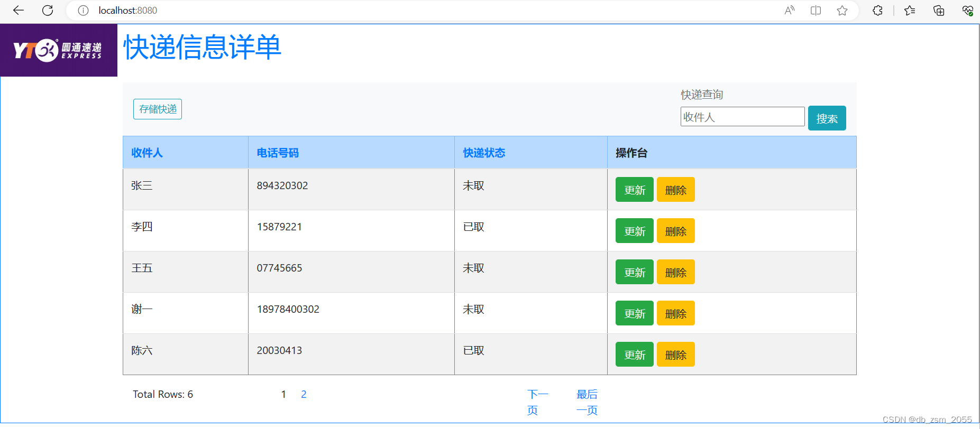Reload the page with the refresh icon
Screen dimensions: 980x429
click(x=48, y=11)
